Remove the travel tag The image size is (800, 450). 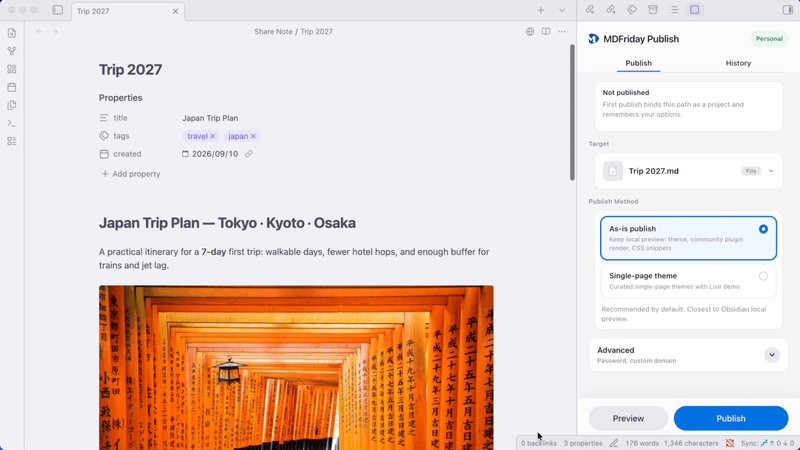213,136
